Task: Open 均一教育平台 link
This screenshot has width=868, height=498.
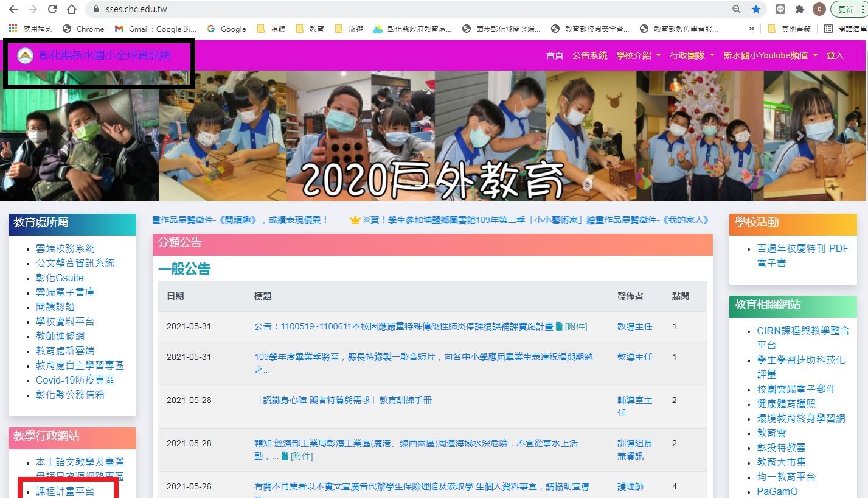Action: point(786,477)
